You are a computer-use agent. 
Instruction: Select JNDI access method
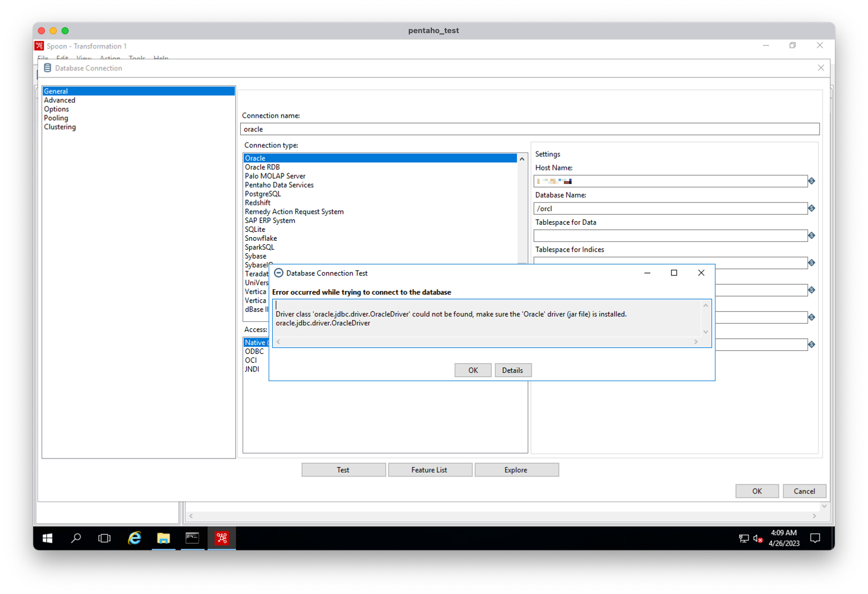[252, 369]
